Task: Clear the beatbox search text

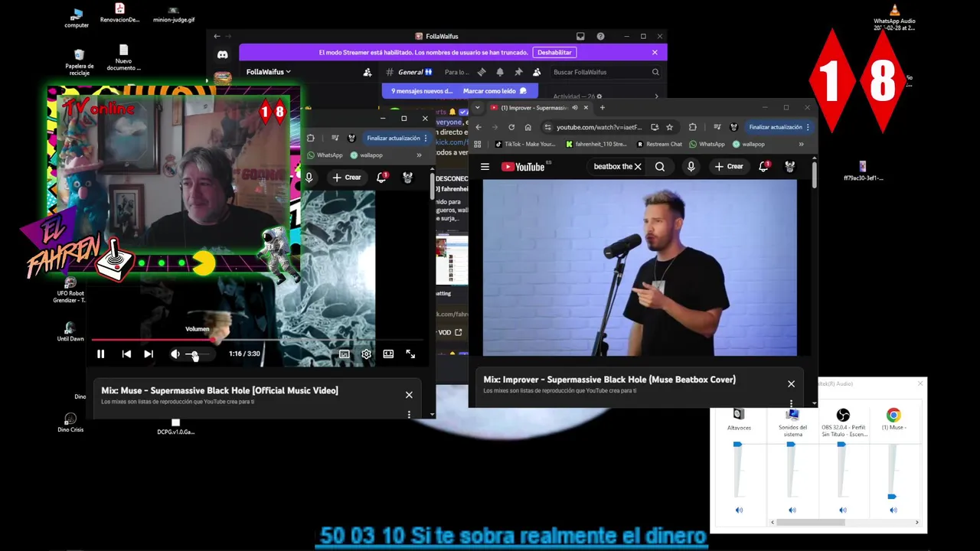Action: (638, 166)
